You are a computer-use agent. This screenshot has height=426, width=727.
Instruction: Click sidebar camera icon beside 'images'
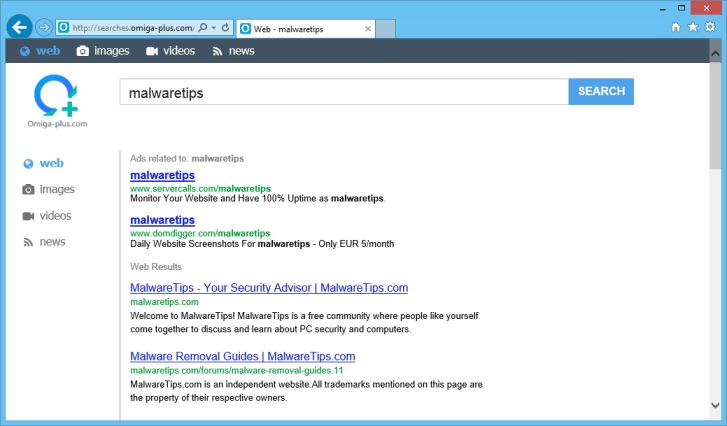pyautogui.click(x=28, y=190)
